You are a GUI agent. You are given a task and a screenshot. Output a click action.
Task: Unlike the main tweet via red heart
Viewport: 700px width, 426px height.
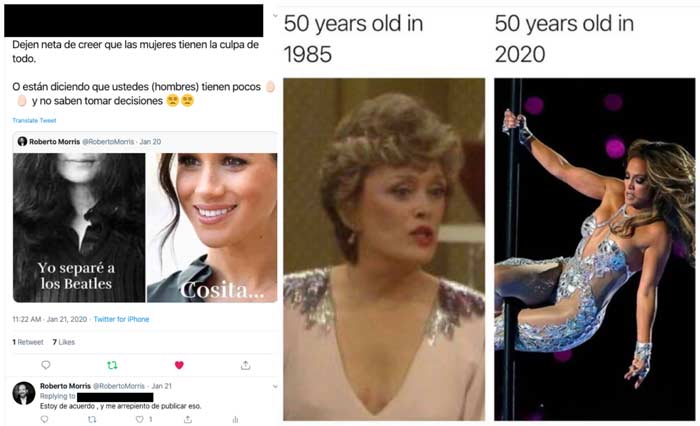tap(179, 365)
